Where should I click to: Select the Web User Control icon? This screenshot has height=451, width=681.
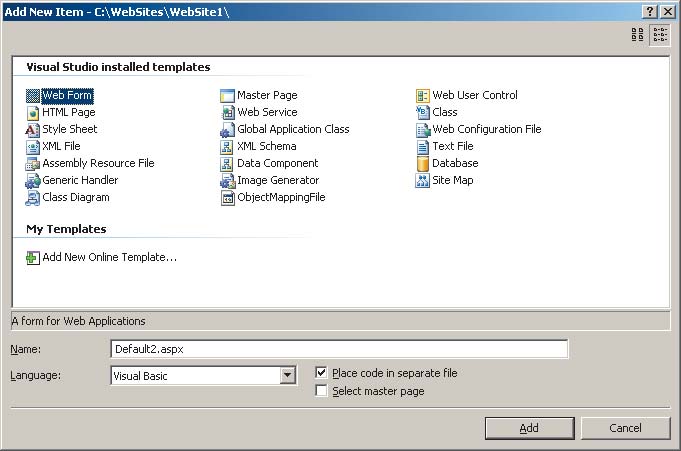423,96
